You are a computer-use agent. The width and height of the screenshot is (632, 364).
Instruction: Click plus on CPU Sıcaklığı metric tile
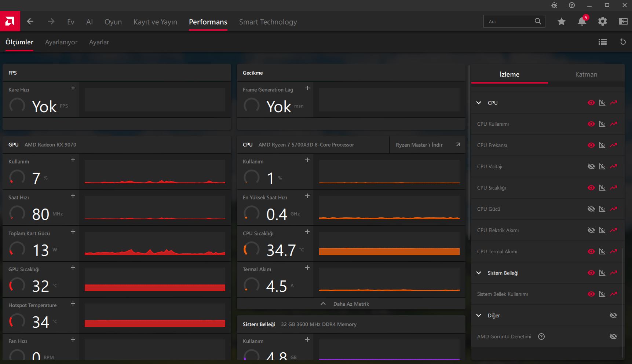pyautogui.click(x=307, y=232)
